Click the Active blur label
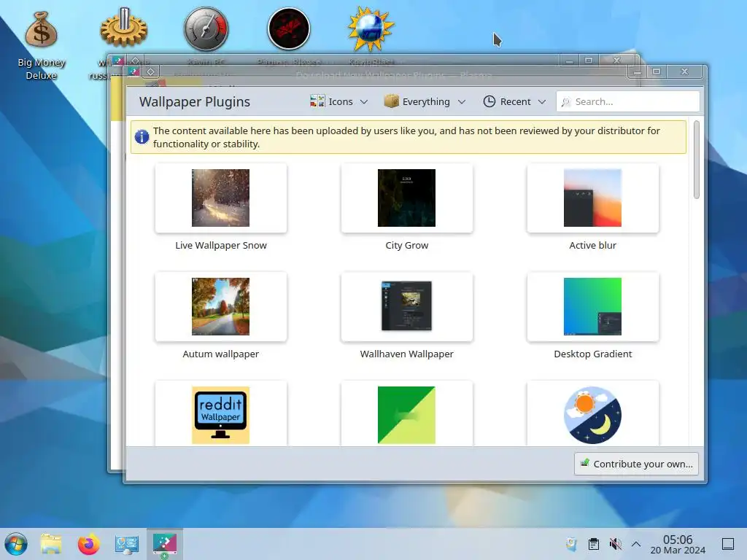The height and width of the screenshot is (560, 747). point(592,245)
